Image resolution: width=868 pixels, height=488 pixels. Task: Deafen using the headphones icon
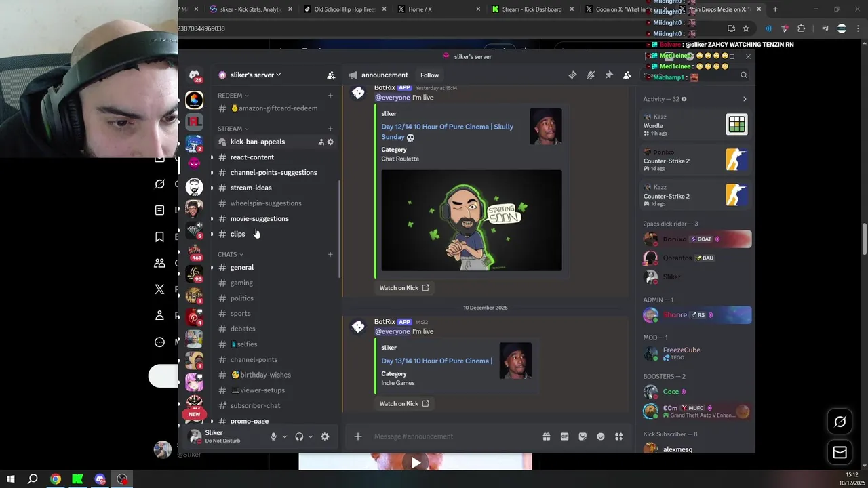point(299,436)
